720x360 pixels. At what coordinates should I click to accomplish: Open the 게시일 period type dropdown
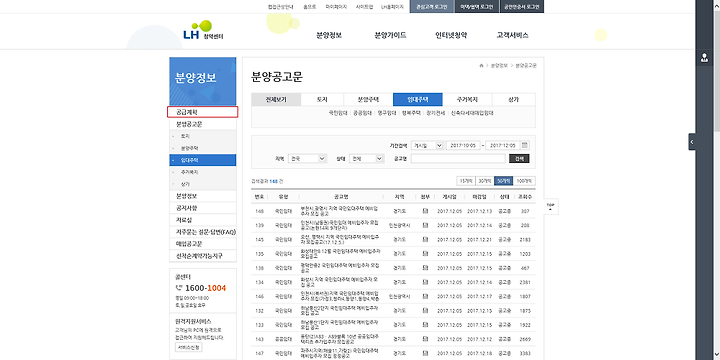[x=427, y=145]
